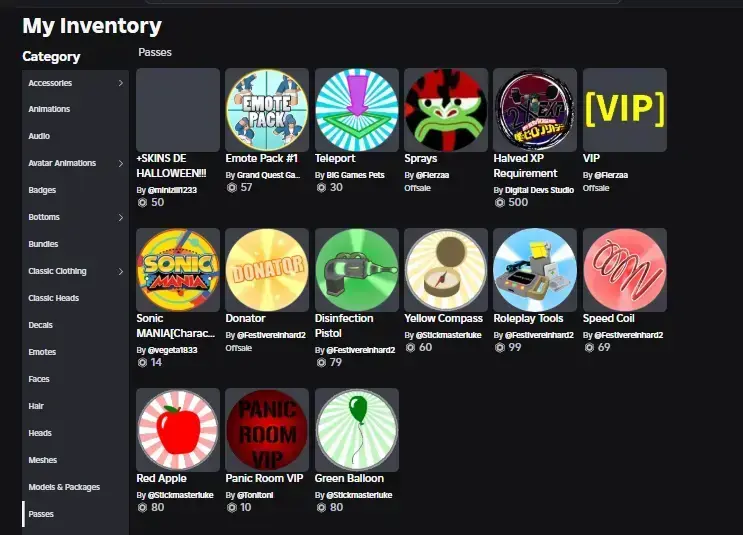Open the Emote Pack #1 pass icon
This screenshot has width=743, height=535.
coord(267,110)
